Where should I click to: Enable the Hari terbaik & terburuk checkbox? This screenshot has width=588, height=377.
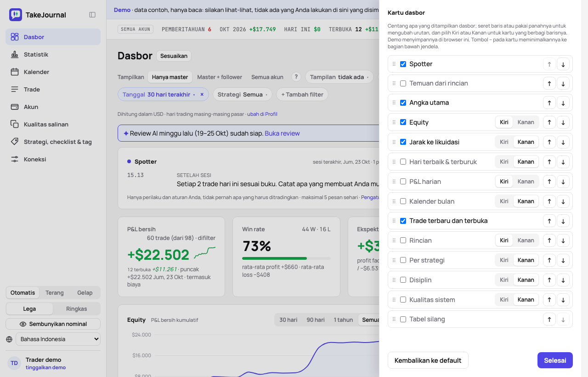pyautogui.click(x=403, y=162)
